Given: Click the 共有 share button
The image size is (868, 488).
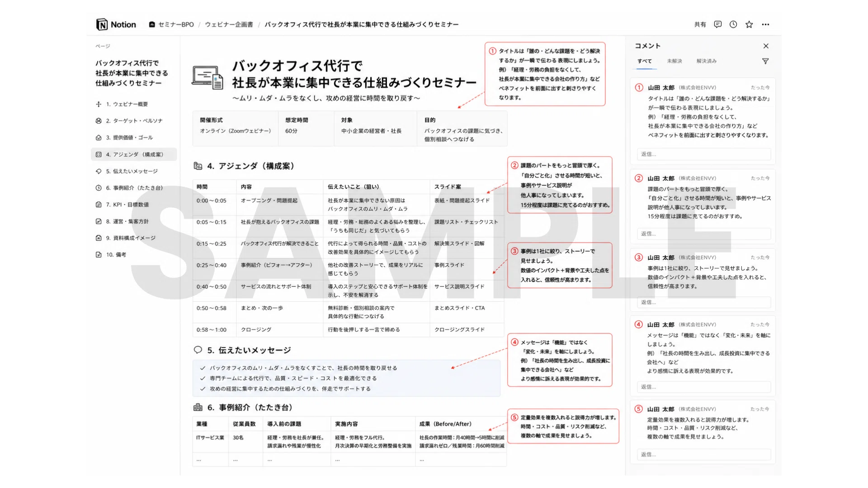Looking at the screenshot, I should coord(700,24).
